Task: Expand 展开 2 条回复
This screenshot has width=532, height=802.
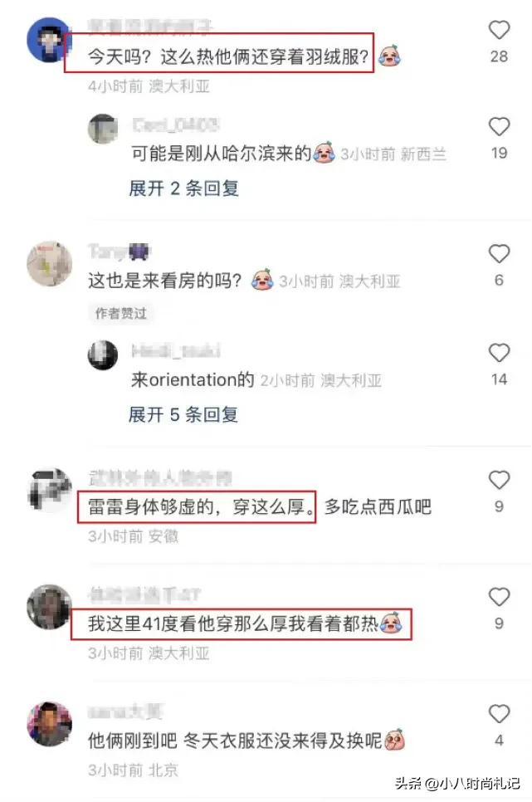Action: [183, 188]
